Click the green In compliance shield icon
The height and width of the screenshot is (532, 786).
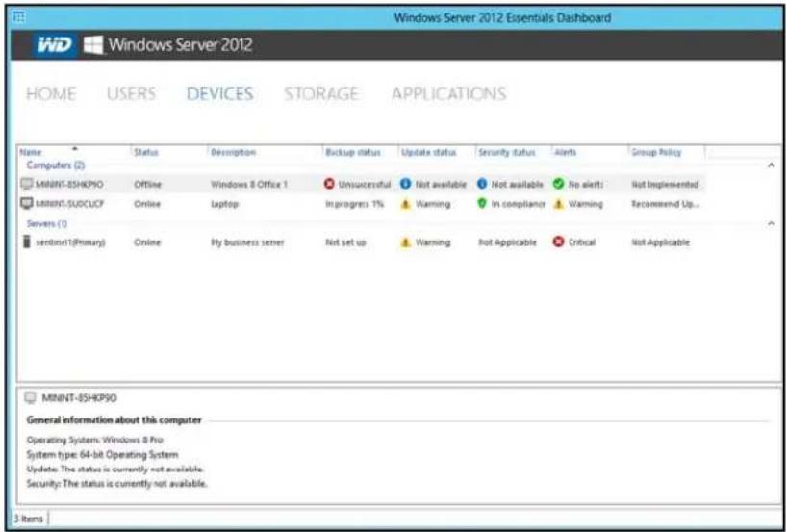click(x=482, y=204)
